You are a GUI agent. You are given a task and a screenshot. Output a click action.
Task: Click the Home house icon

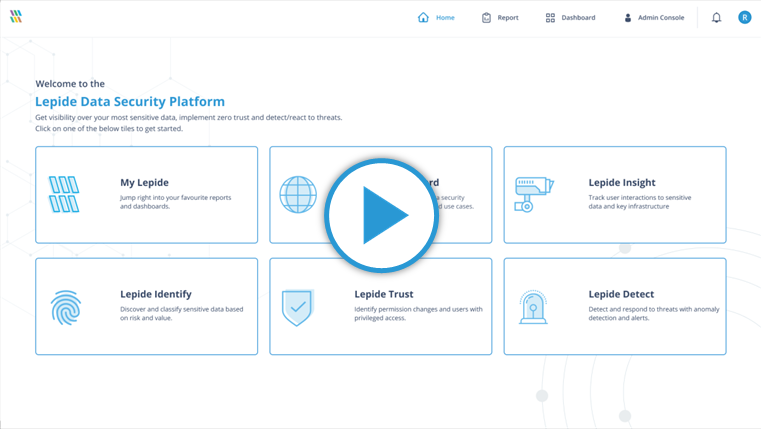(x=423, y=17)
